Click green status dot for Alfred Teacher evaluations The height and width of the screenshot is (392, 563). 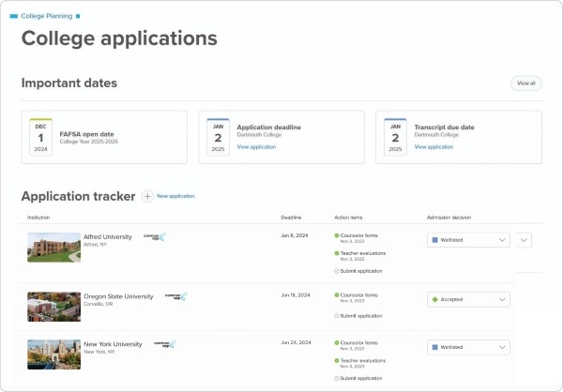tap(337, 253)
